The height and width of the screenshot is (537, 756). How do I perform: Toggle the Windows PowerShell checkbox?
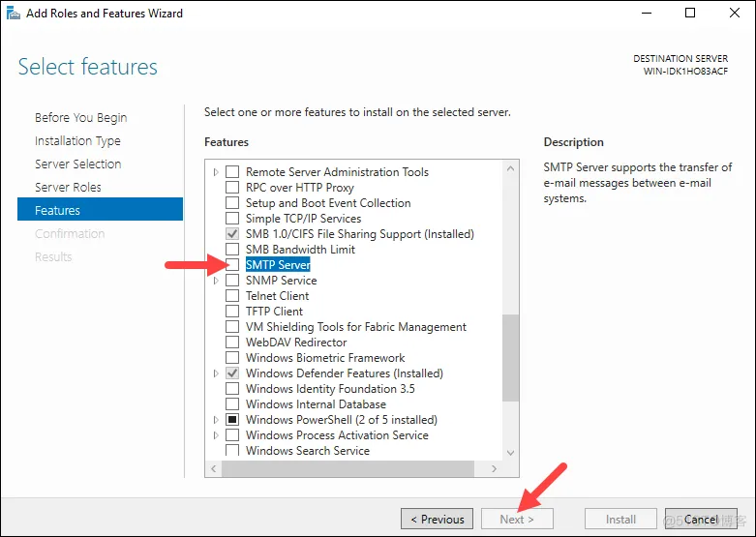coord(232,420)
